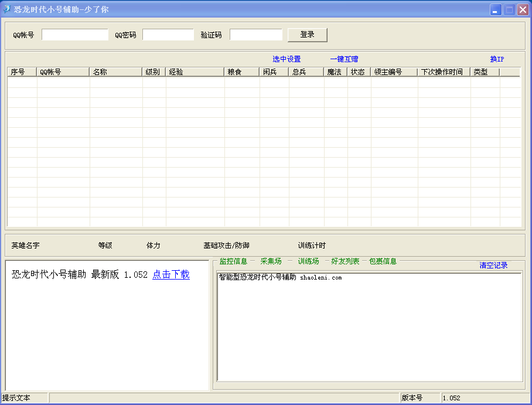Switch to the 包裹信息 tab
This screenshot has height=405, width=532.
point(383,261)
